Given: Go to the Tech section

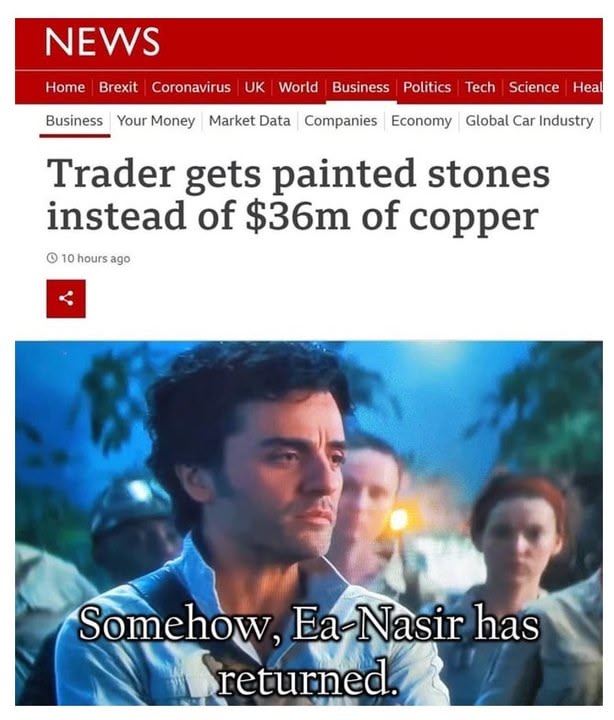Looking at the screenshot, I should click(x=480, y=87).
